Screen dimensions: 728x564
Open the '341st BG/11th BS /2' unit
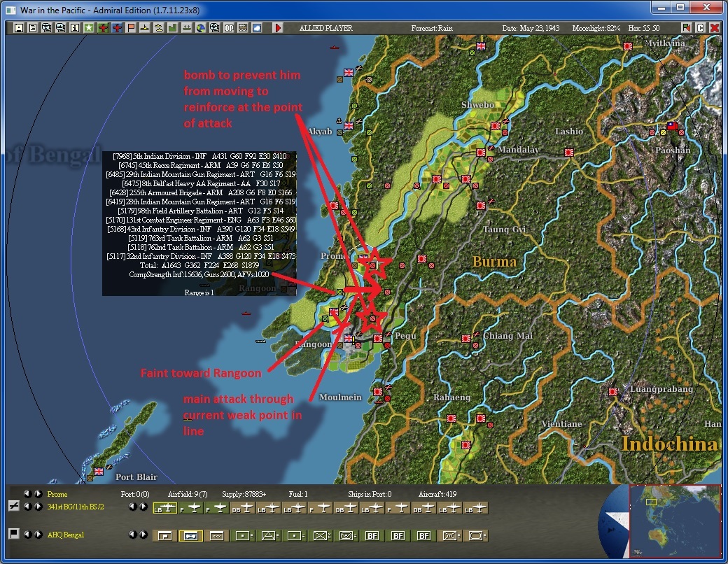pos(76,507)
